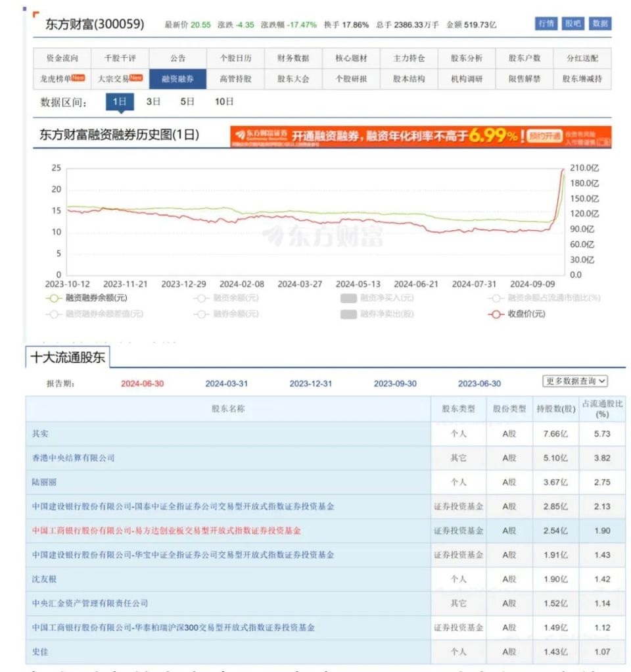Toggle 融资净买入(元) legend series
The width and height of the screenshot is (631, 672).
coord(377,298)
